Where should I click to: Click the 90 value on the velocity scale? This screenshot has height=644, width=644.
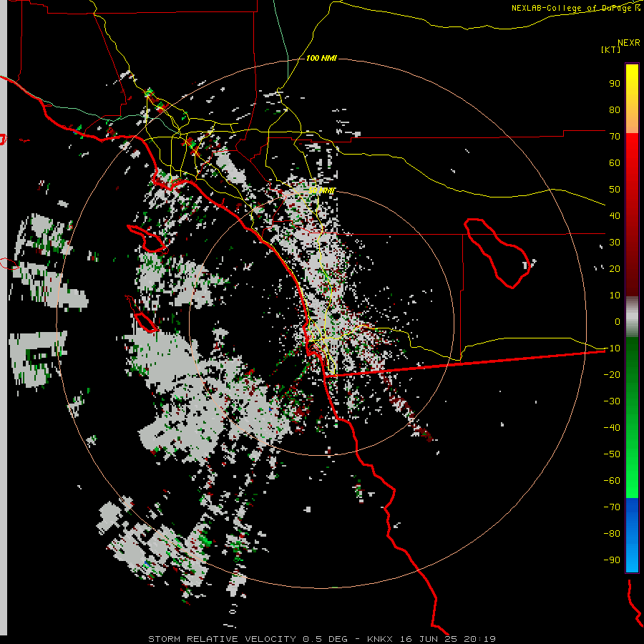[615, 84]
